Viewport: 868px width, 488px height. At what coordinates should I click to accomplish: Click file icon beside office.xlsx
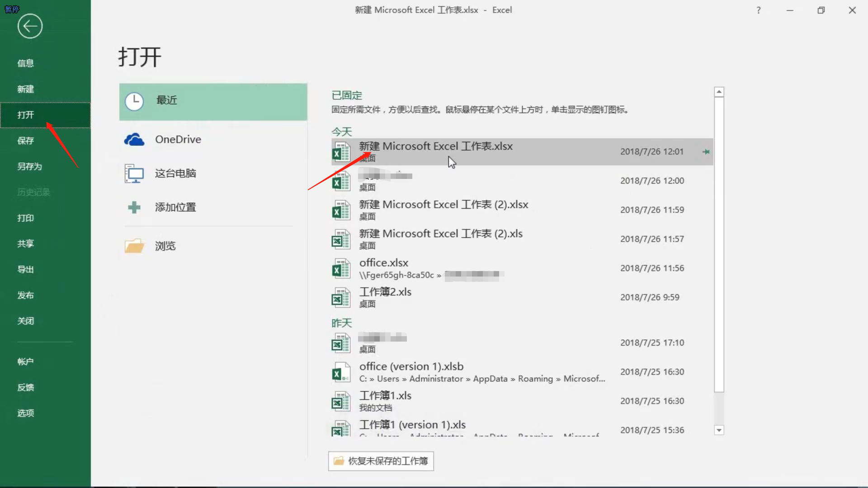341,268
